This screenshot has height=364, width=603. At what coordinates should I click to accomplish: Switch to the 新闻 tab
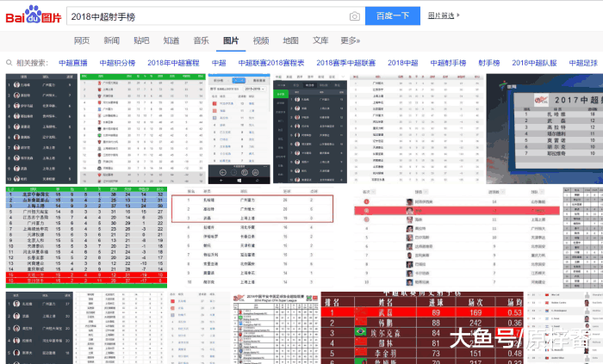(x=111, y=40)
